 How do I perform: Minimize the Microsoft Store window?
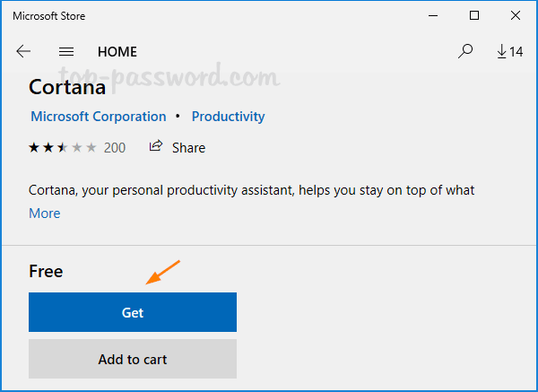click(x=433, y=15)
